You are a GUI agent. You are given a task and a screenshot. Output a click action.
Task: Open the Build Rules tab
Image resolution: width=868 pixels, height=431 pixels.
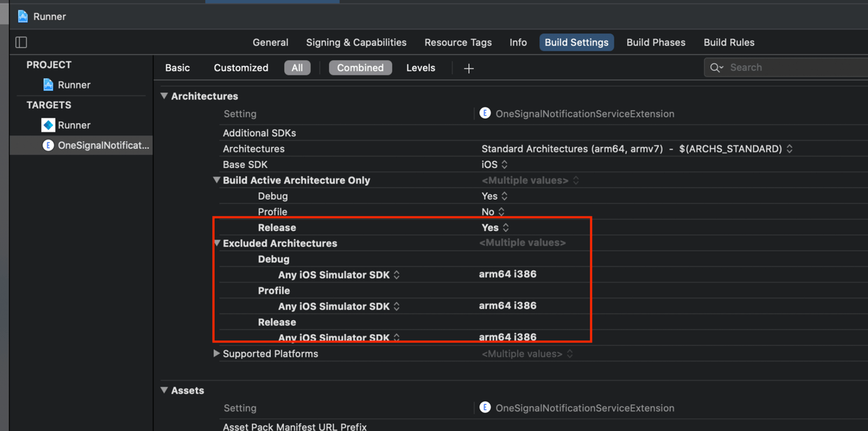729,43
